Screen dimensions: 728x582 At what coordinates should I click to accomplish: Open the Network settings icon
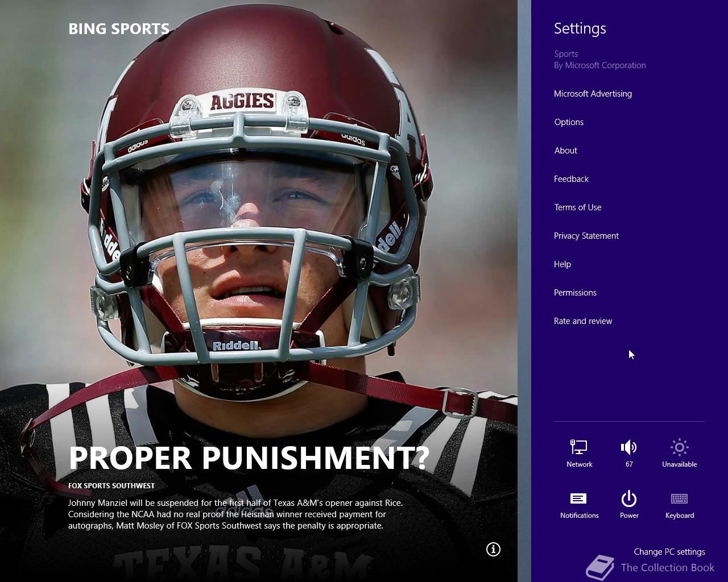[579, 447]
